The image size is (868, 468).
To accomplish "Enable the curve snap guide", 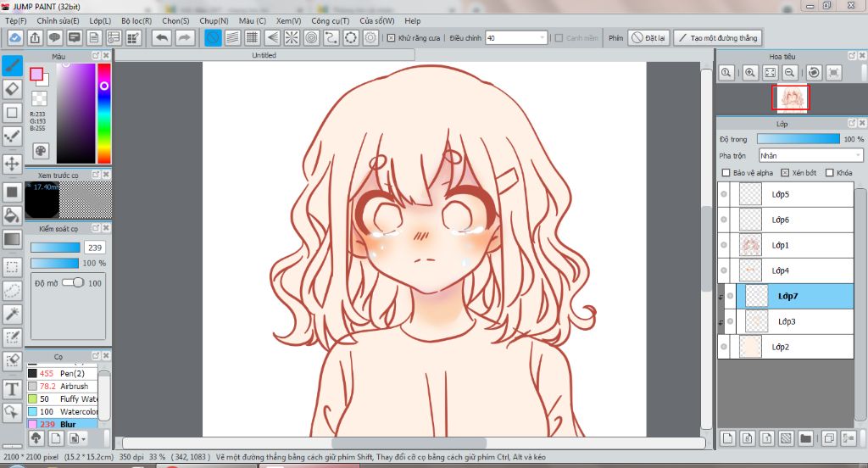I will (x=331, y=37).
